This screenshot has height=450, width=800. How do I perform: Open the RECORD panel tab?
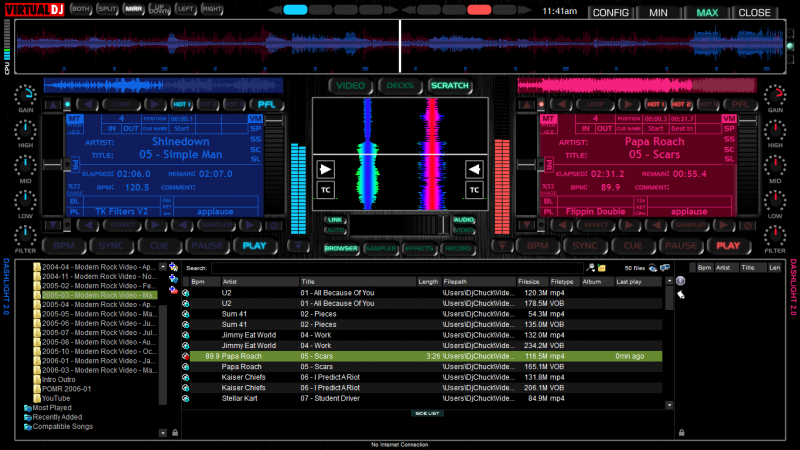[x=458, y=248]
